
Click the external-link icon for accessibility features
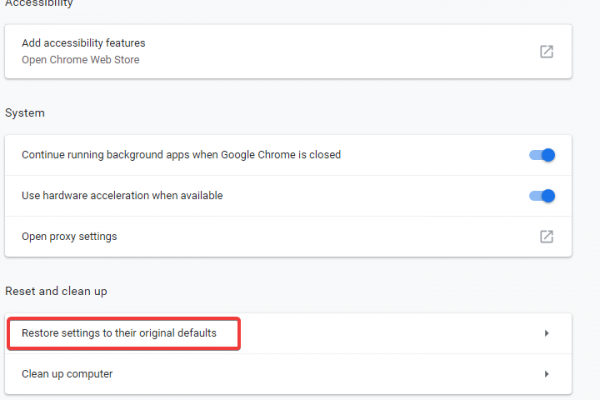point(546,52)
